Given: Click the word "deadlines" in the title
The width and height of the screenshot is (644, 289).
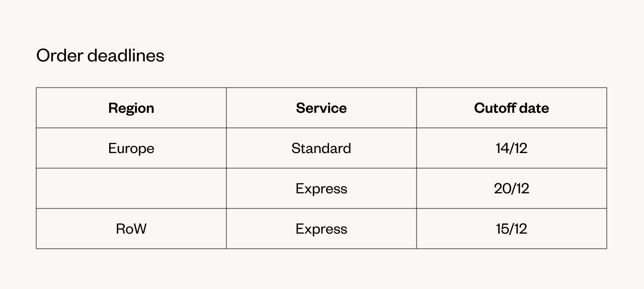Looking at the screenshot, I should pos(126,55).
